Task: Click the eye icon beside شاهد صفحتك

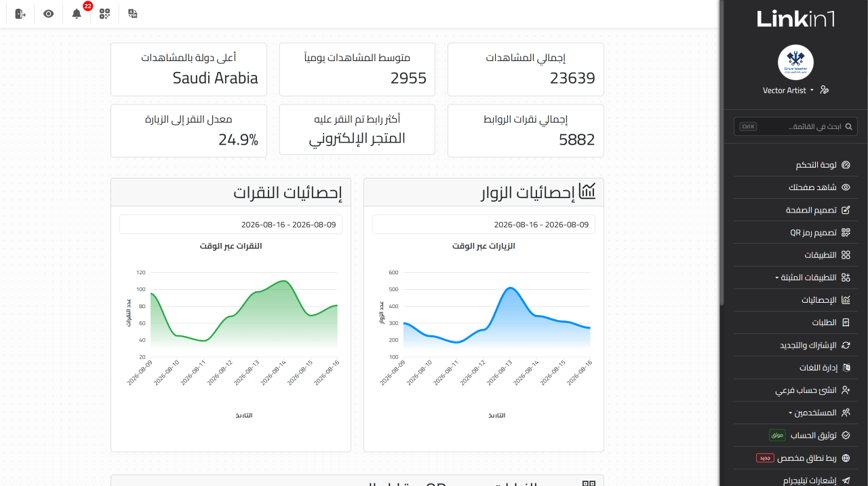Action: point(846,187)
